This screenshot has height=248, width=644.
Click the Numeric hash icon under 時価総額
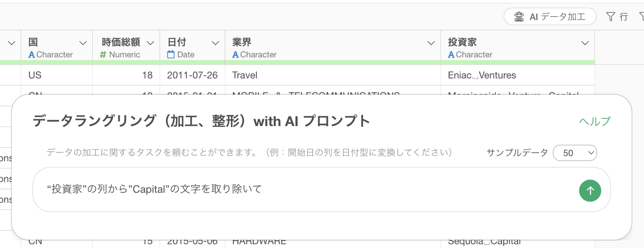click(103, 55)
